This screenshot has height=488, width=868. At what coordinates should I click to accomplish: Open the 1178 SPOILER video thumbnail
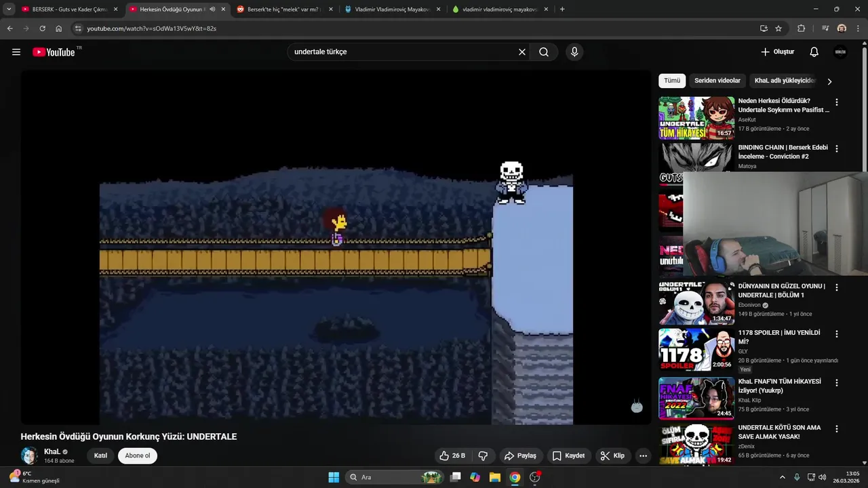point(696,350)
